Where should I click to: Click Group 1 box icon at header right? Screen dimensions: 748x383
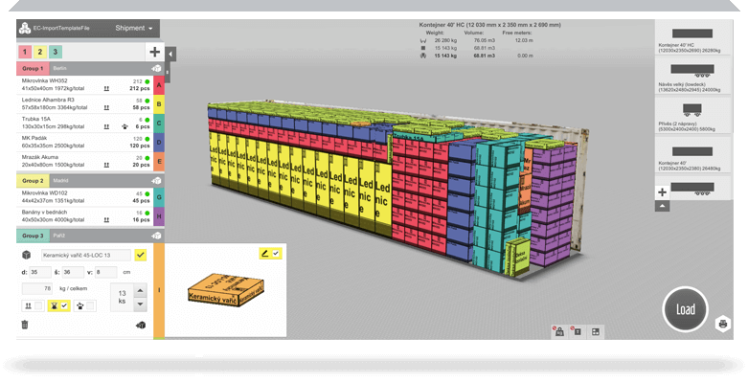(x=156, y=69)
